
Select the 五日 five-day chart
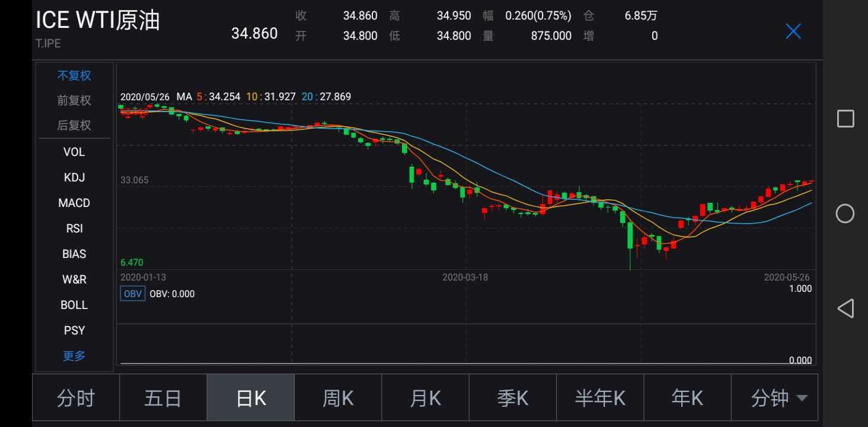[x=163, y=397]
